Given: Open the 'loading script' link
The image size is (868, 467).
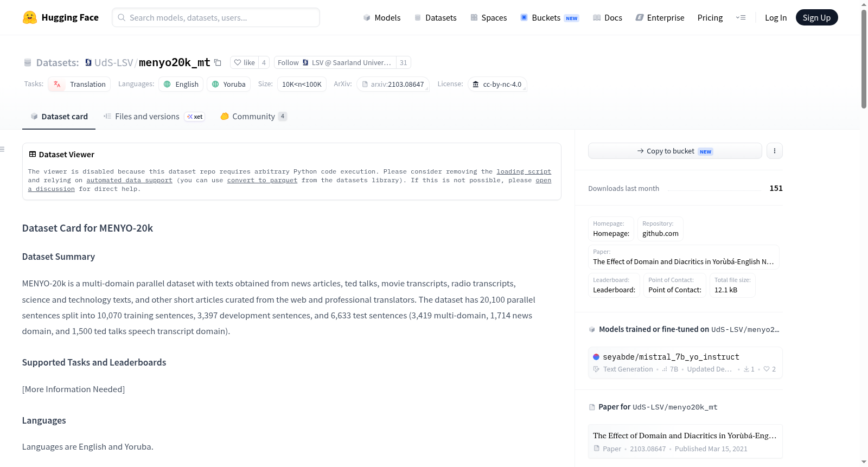Looking at the screenshot, I should click(524, 171).
